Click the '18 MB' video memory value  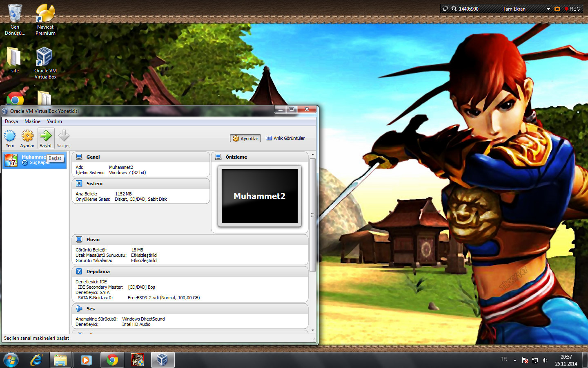[x=137, y=250]
